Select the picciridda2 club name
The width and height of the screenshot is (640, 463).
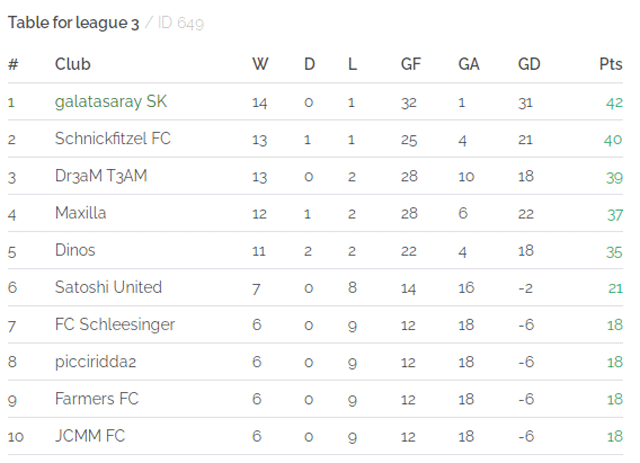click(96, 362)
